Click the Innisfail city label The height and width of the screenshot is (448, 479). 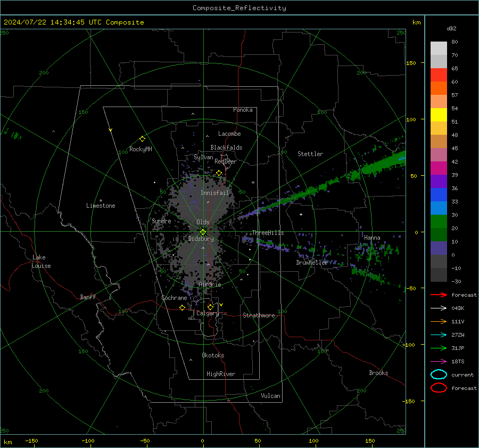[215, 193]
